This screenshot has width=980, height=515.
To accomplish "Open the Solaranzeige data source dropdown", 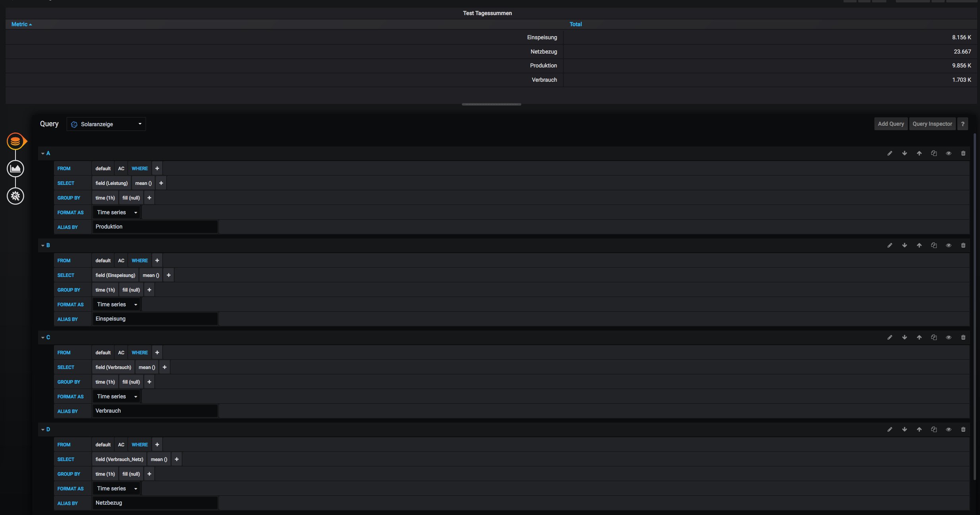I will click(106, 124).
